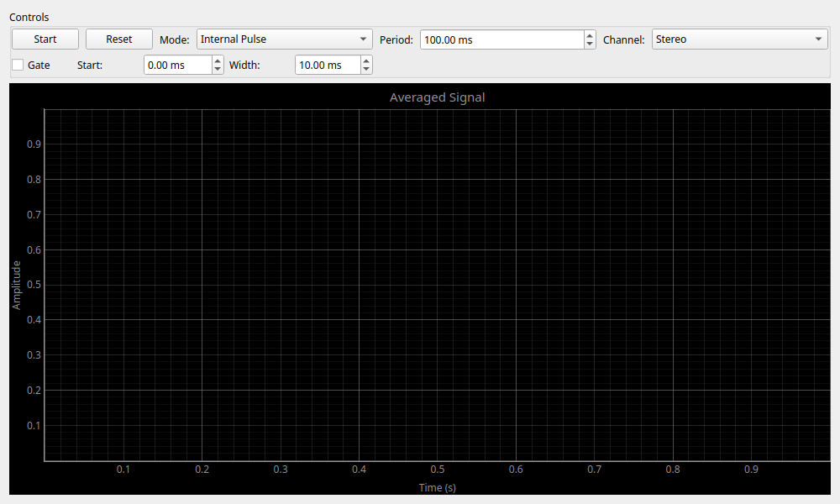Increment gate Start time using up arrow
This screenshot has height=504, width=840.
point(218,61)
